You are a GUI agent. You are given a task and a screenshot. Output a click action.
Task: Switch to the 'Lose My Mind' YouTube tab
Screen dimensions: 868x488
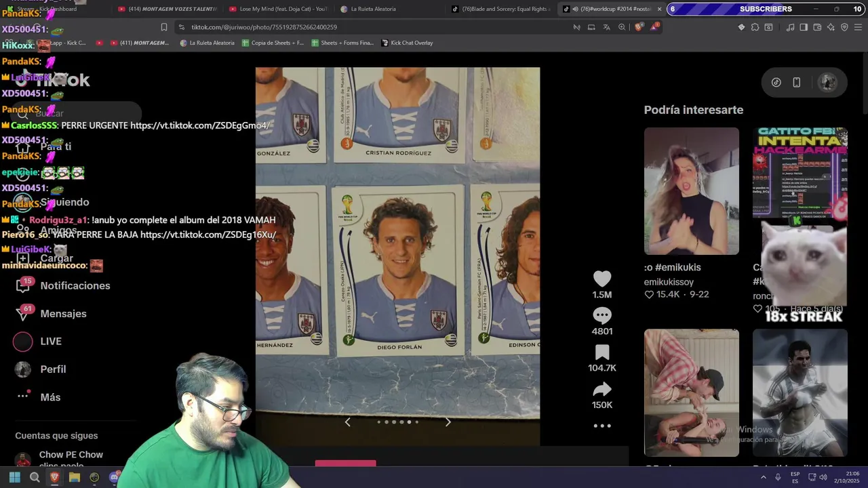coord(279,9)
